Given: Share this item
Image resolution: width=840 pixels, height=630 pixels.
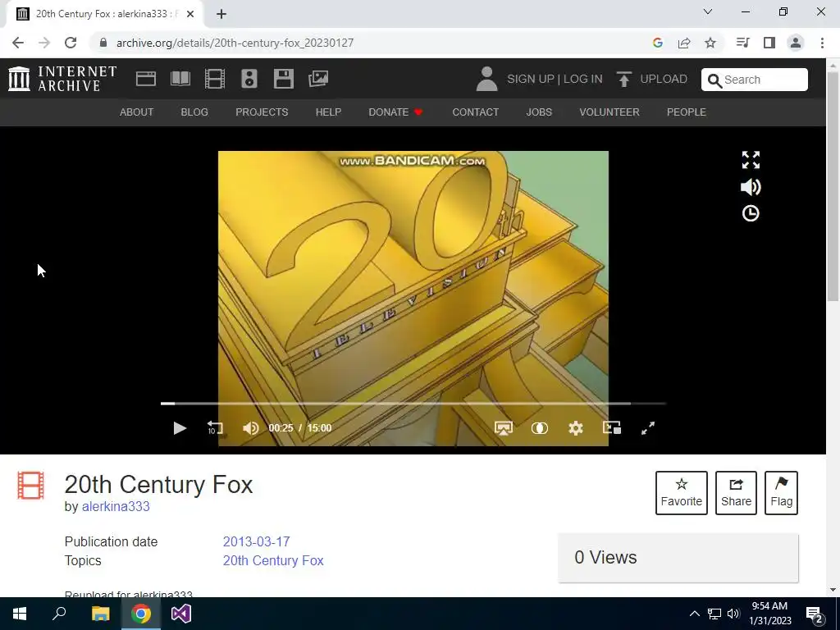Looking at the screenshot, I should (736, 493).
